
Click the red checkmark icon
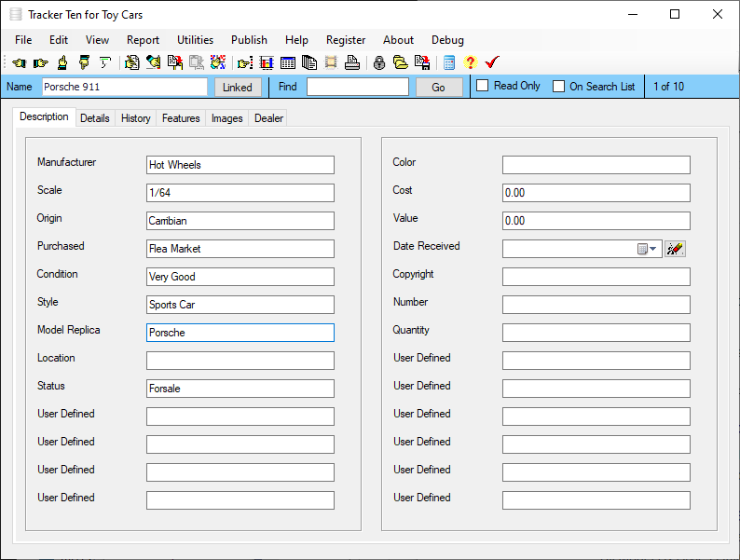(492, 63)
